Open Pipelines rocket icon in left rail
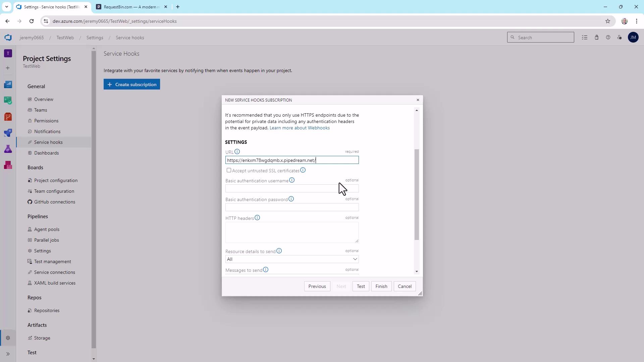 click(8, 133)
